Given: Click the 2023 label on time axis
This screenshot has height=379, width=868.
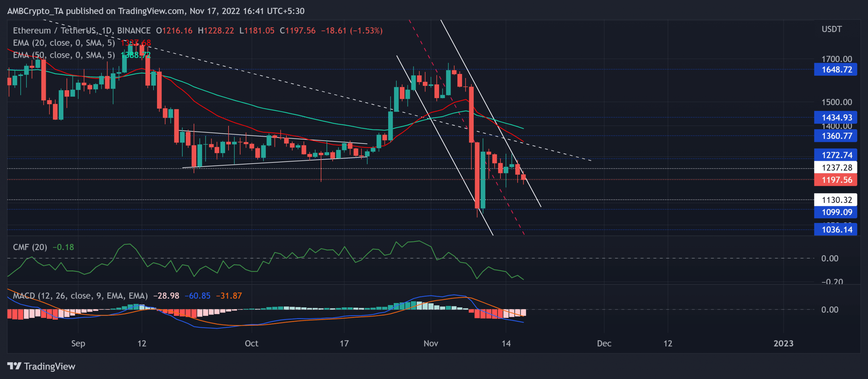Looking at the screenshot, I should click(x=783, y=343).
